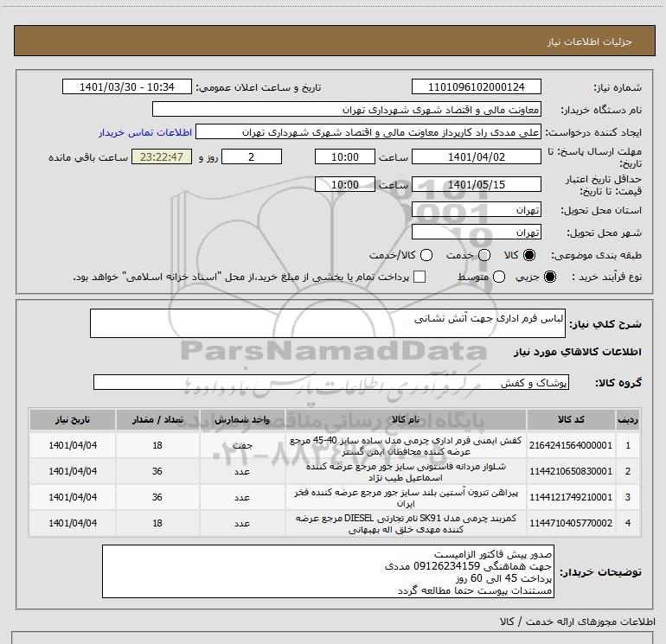Click the نام کالا column header
The image size is (666, 644).
406,420
